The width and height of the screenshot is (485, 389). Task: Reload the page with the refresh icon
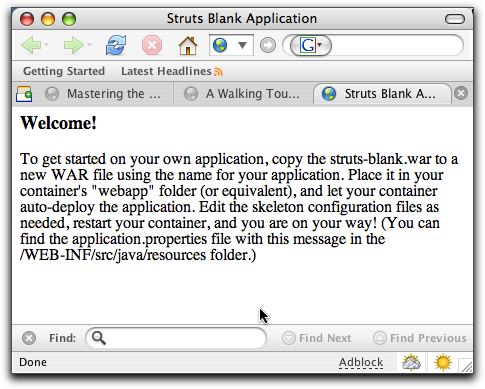pyautogui.click(x=116, y=45)
